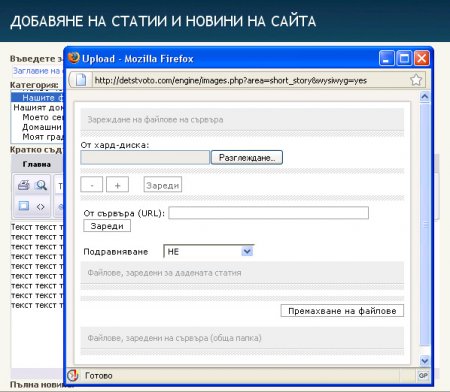The width and height of the screenshot is (450, 392).
Task: Click the address bar URL in the Upload window
Action: (231, 80)
